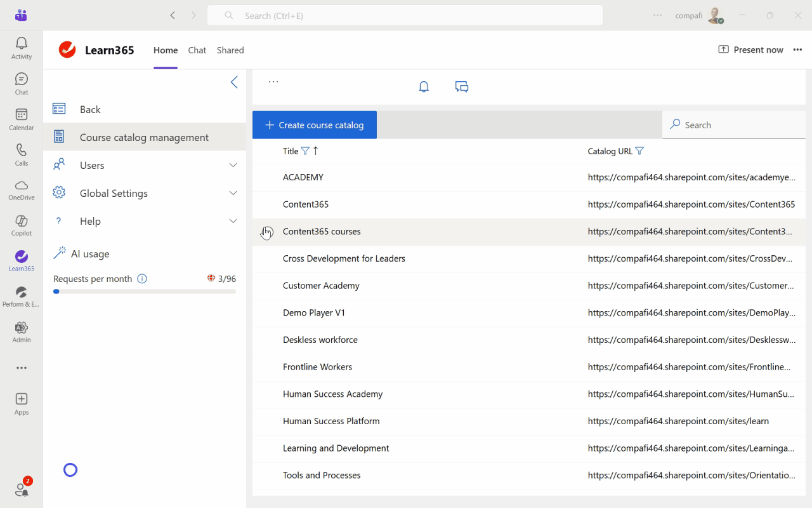Image resolution: width=812 pixels, height=508 pixels.
Task: Click the Requests per month info icon
Action: point(142,279)
